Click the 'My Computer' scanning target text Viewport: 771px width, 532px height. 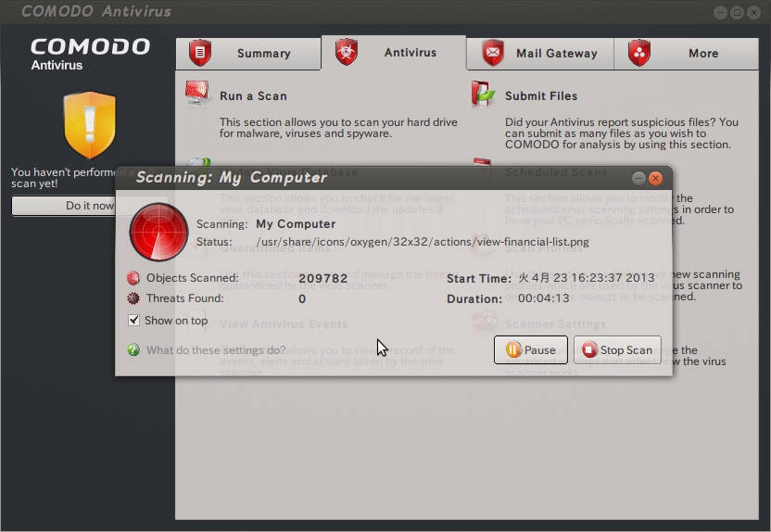click(296, 224)
